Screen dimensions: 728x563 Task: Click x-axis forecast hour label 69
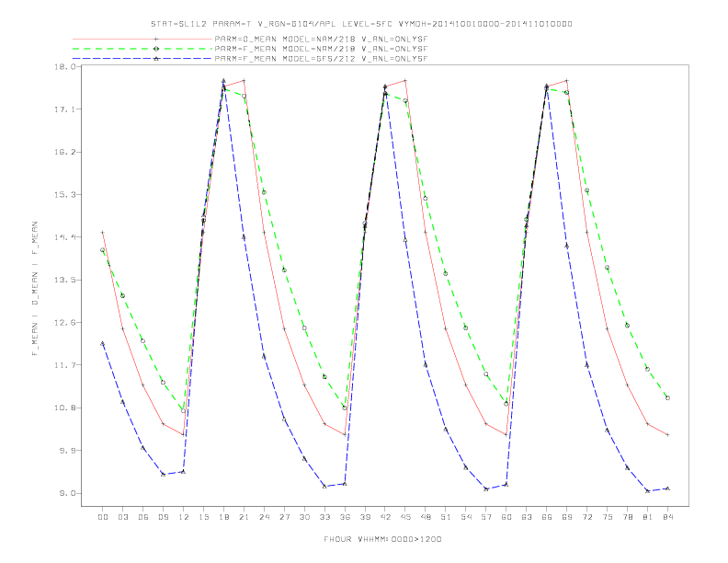(567, 517)
